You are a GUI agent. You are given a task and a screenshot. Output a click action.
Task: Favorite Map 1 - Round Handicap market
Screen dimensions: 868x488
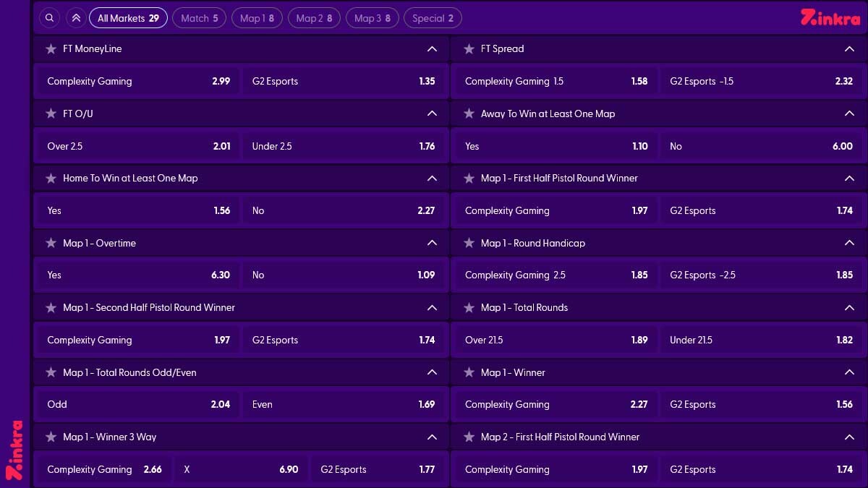[469, 243]
